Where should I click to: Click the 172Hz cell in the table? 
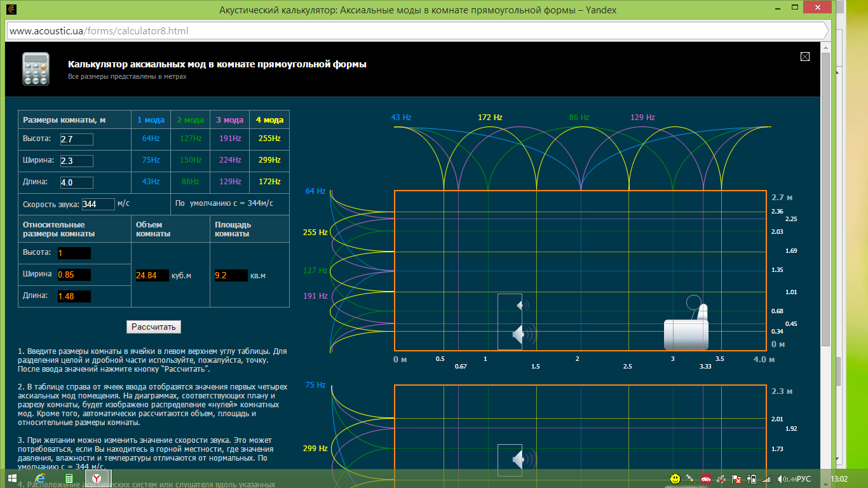(x=269, y=182)
